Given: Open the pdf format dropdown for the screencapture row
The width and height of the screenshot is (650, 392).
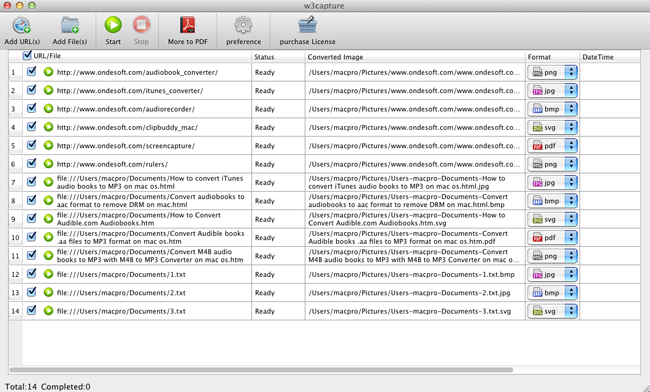Looking at the screenshot, I should coord(552,145).
